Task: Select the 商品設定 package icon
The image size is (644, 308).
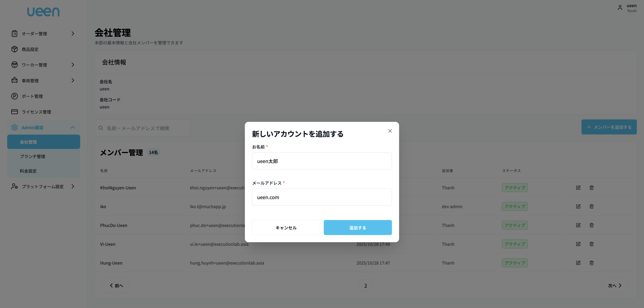Action: (x=14, y=49)
